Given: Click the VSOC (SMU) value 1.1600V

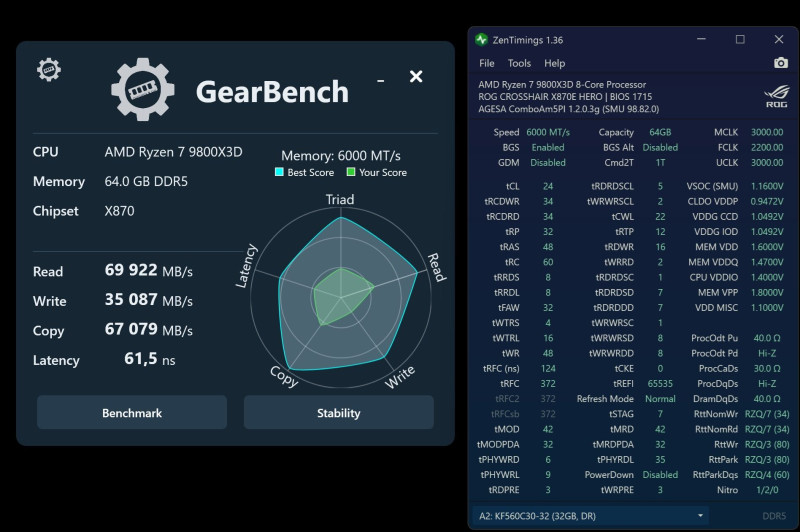Looking at the screenshot, I should pyautogui.click(x=767, y=186).
